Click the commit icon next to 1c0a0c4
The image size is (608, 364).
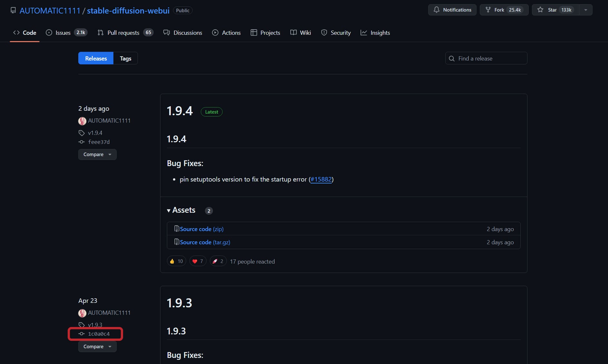point(82,334)
